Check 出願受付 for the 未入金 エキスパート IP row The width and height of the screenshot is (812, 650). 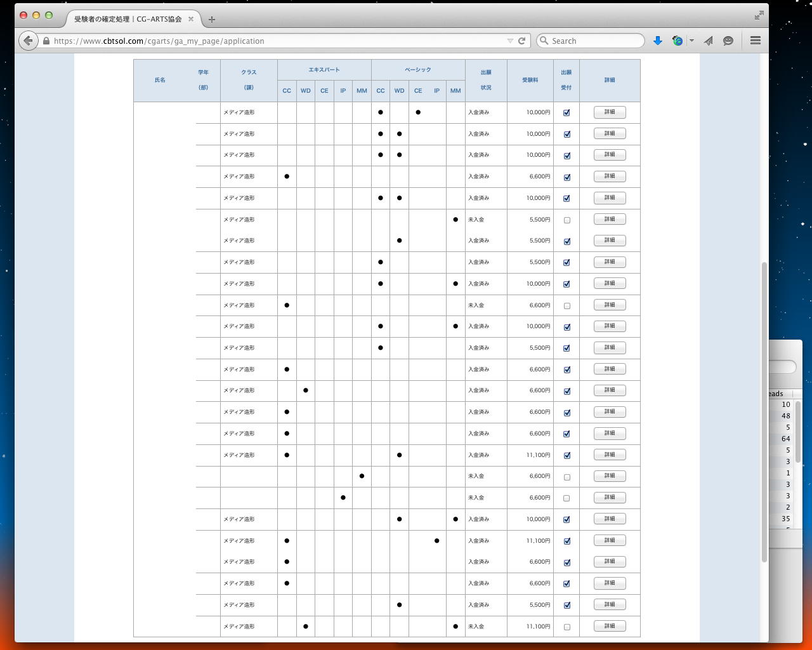coord(566,498)
